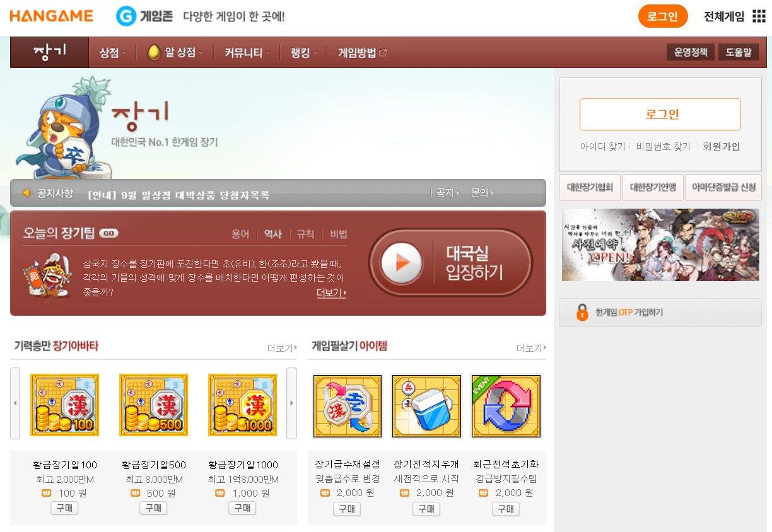Click 아이디 찾기 link

(602, 146)
